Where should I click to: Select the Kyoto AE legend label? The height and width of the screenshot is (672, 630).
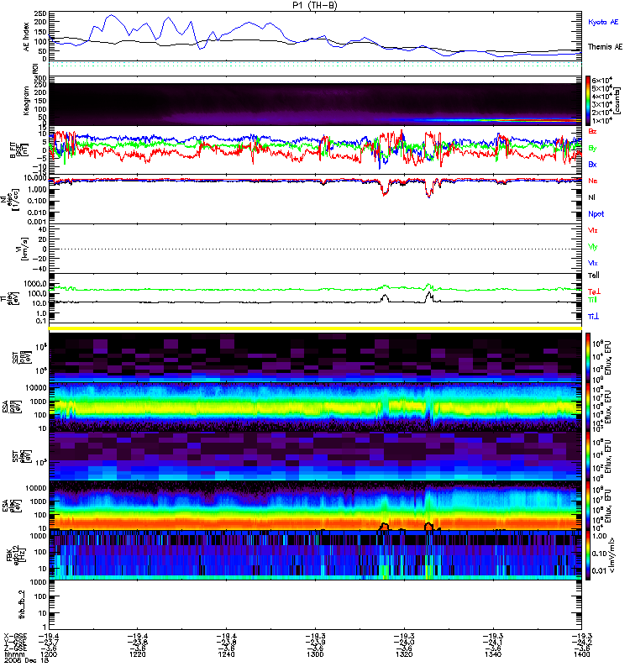click(603, 22)
